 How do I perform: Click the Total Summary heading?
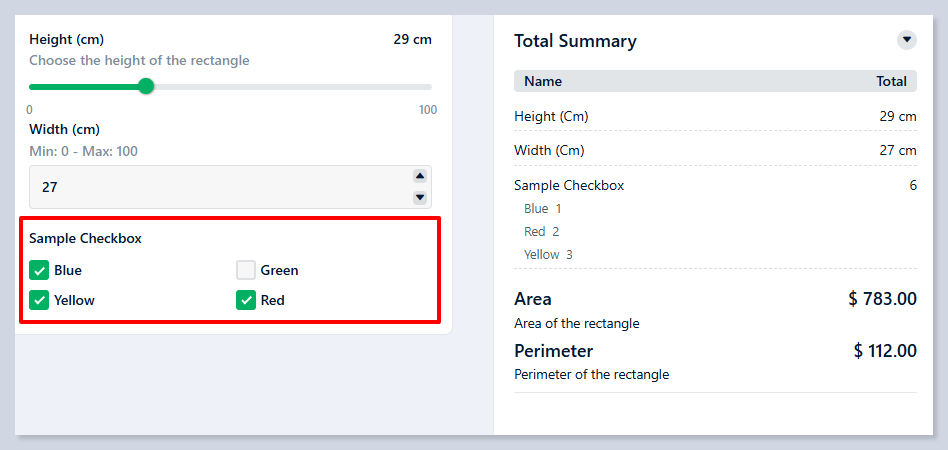(x=575, y=41)
